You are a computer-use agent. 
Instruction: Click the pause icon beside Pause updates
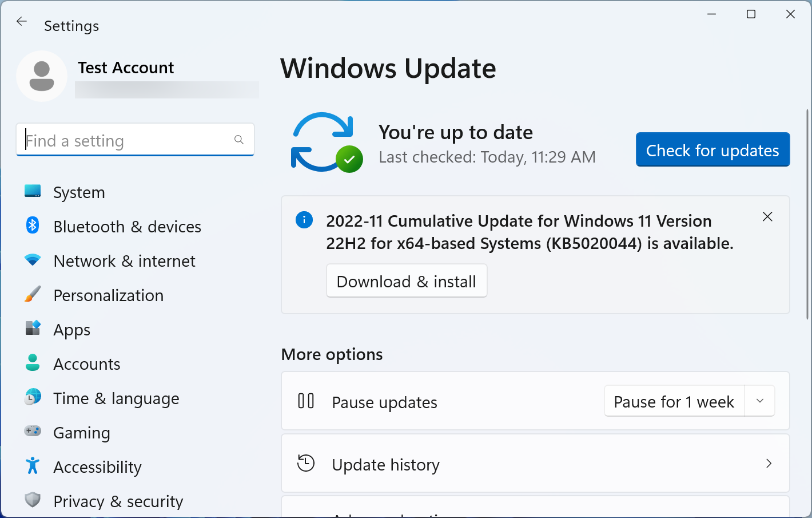pos(306,401)
